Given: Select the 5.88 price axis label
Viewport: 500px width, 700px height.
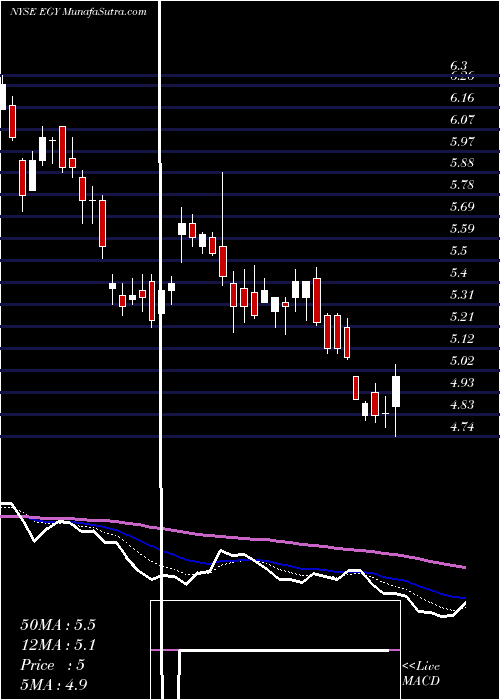Looking at the screenshot, I should point(462,163).
